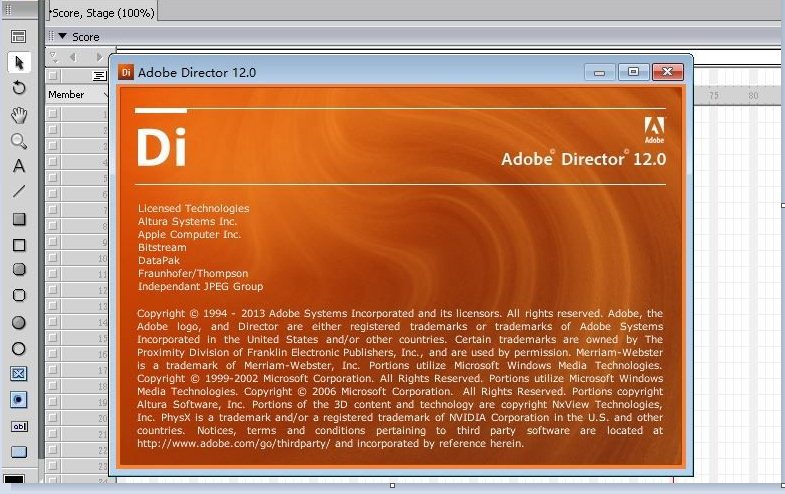Toggle visibility of sprite channel 1

point(53,114)
